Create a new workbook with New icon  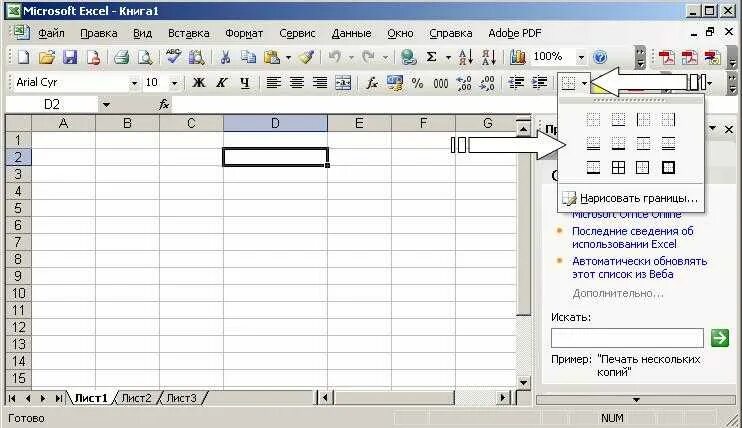point(23,57)
